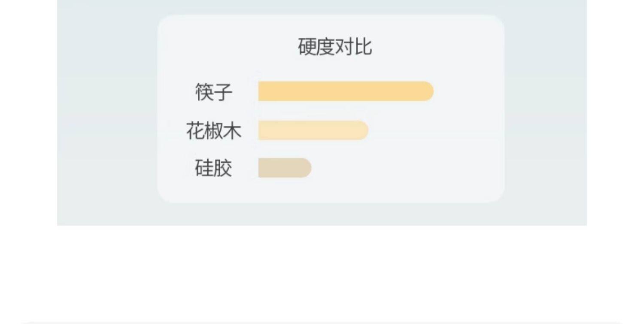Click empty card space right of 花椒木 bar
This screenshot has width=644, height=324.
click(x=434, y=130)
